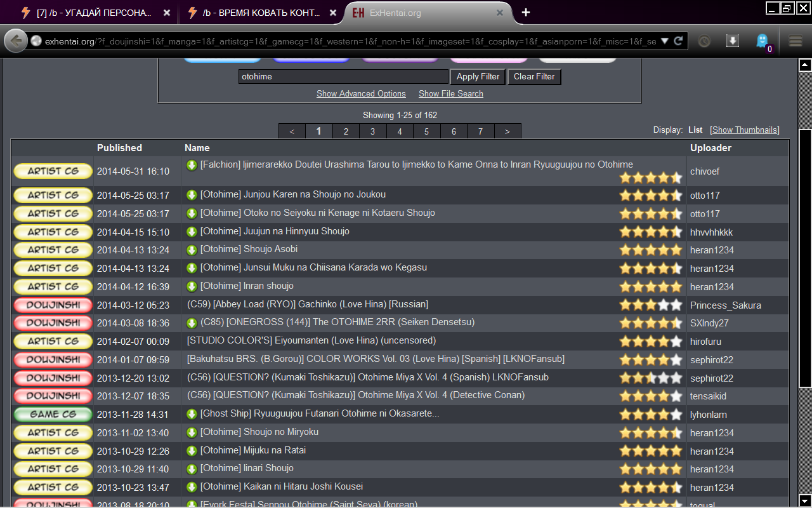Click the Ghostery ghost toolbar icon
Viewport: 812px width, 508px height.
click(x=762, y=41)
